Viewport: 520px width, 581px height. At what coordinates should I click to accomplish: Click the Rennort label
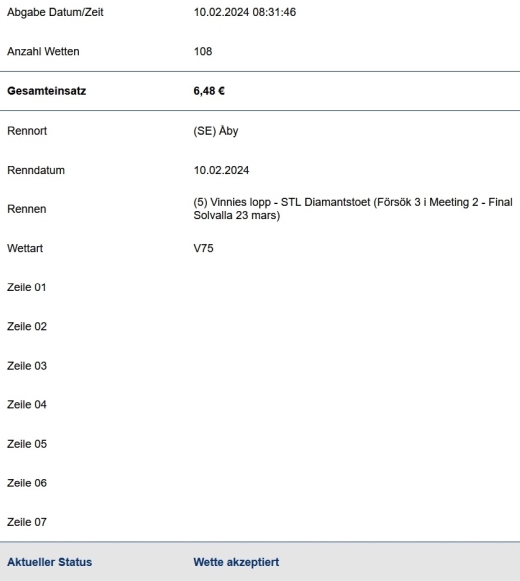pyautogui.click(x=27, y=131)
